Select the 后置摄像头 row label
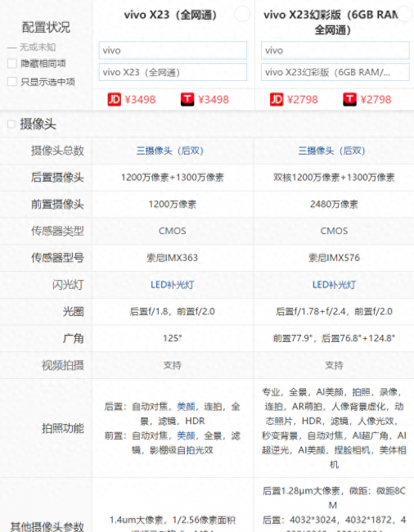The height and width of the screenshot is (532, 414). pos(57,178)
